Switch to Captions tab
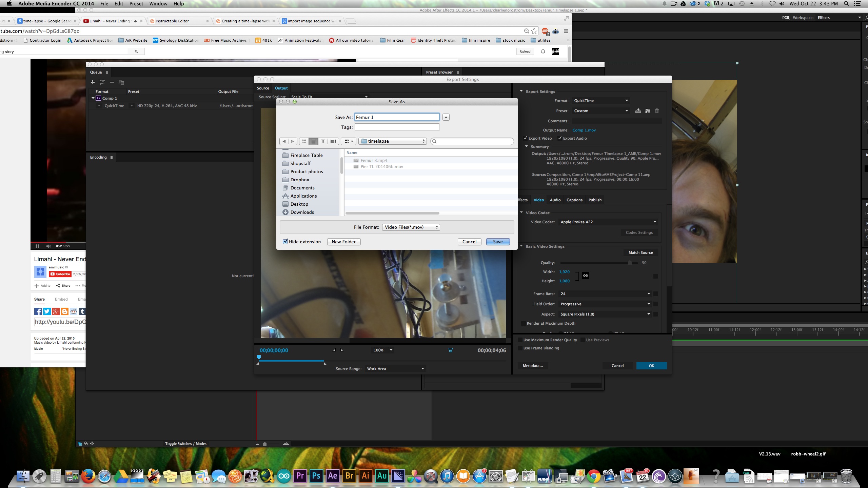The image size is (868, 488). (574, 200)
